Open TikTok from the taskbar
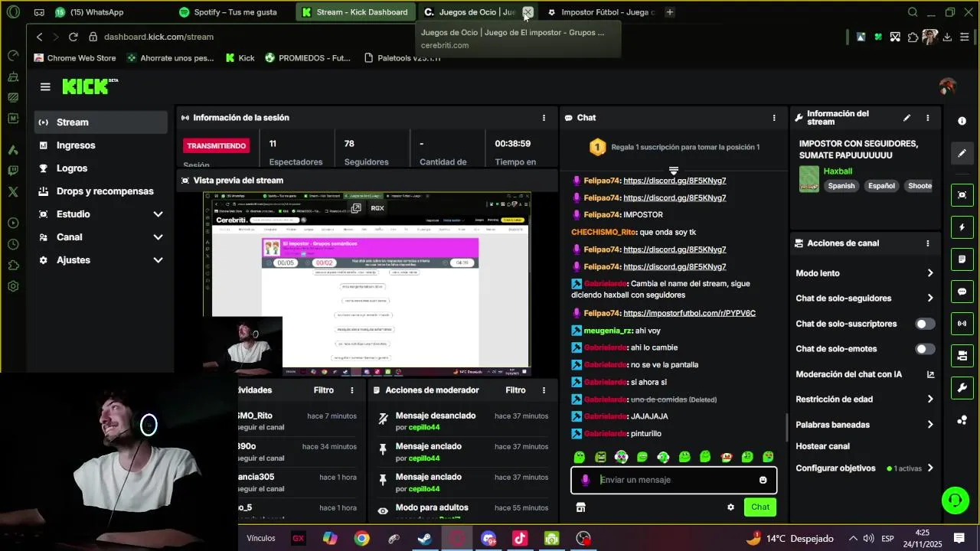The width and height of the screenshot is (980, 551). pyautogui.click(x=520, y=539)
